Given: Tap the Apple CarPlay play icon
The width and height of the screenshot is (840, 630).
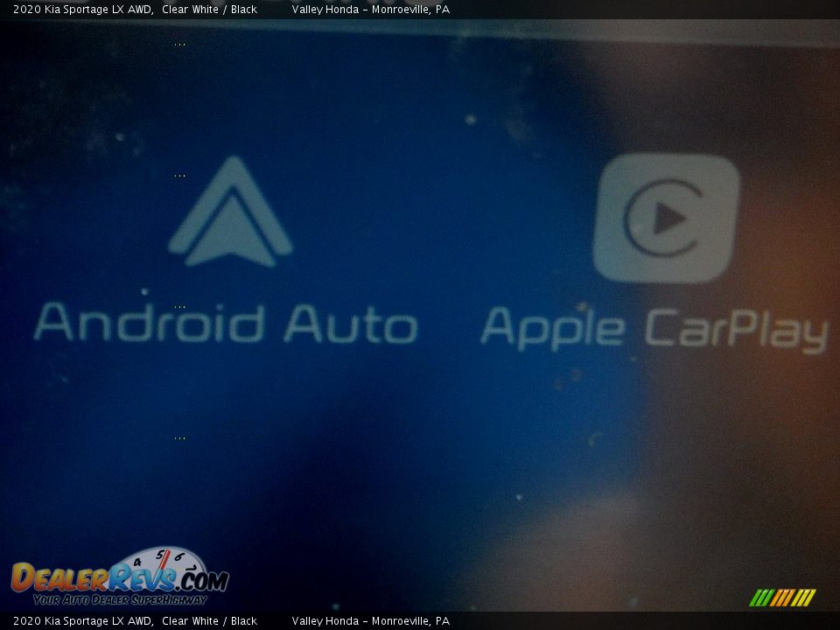Looking at the screenshot, I should [x=666, y=218].
